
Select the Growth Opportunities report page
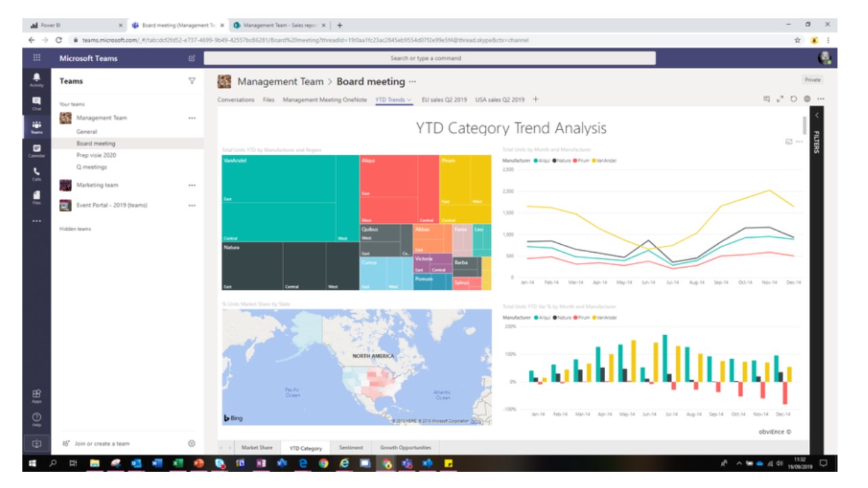point(405,447)
